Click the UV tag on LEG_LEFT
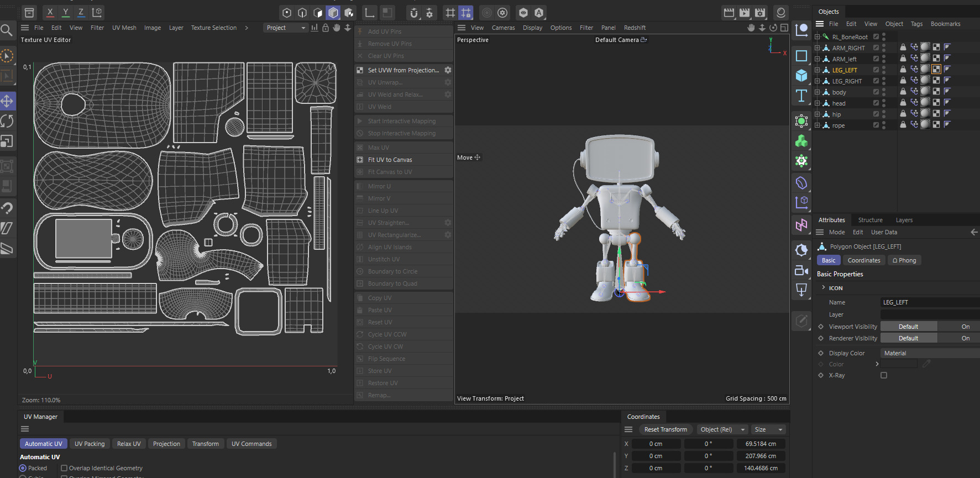980x478 pixels. coord(936,69)
